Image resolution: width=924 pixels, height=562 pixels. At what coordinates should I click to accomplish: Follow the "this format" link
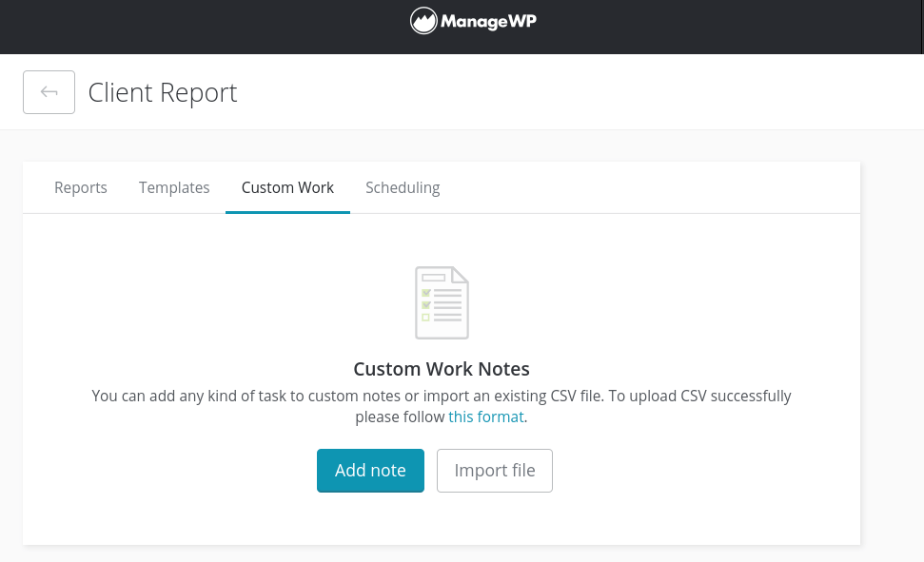[485, 417]
